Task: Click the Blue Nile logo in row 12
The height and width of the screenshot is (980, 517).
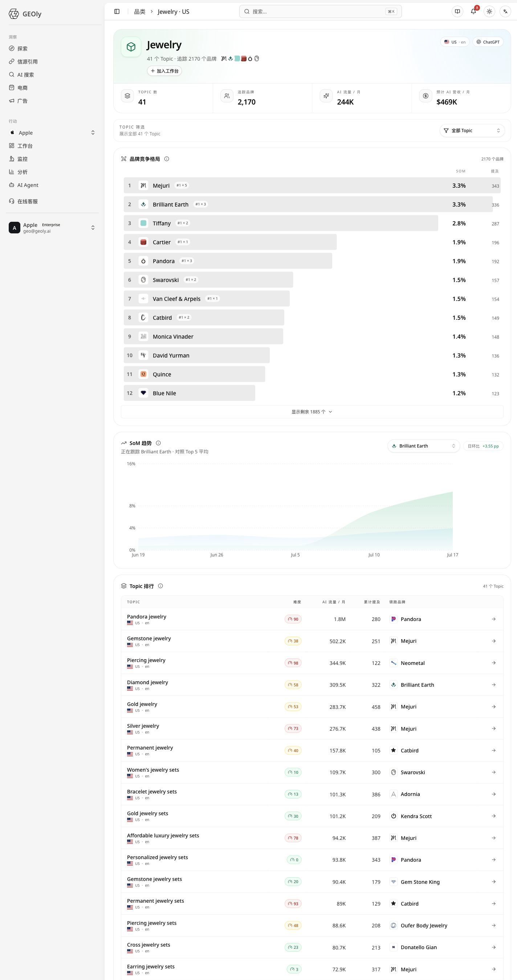Action: pyautogui.click(x=143, y=393)
